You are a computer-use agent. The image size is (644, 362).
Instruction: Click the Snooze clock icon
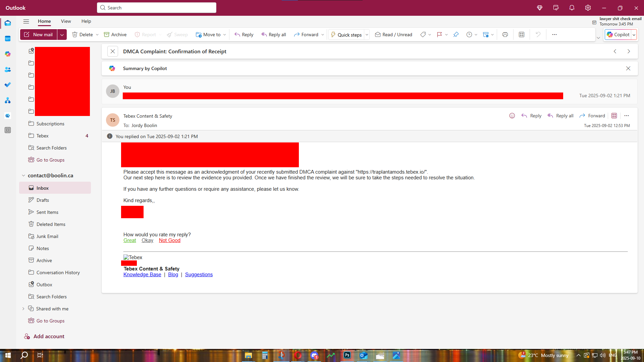(469, 35)
